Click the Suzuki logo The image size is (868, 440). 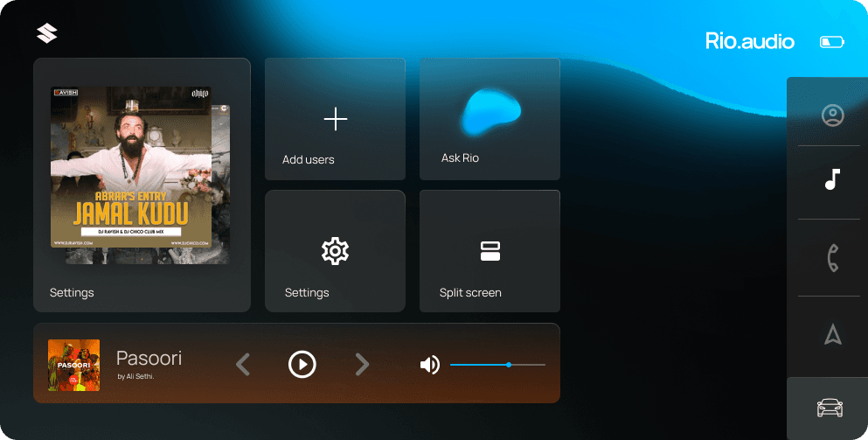tap(47, 33)
